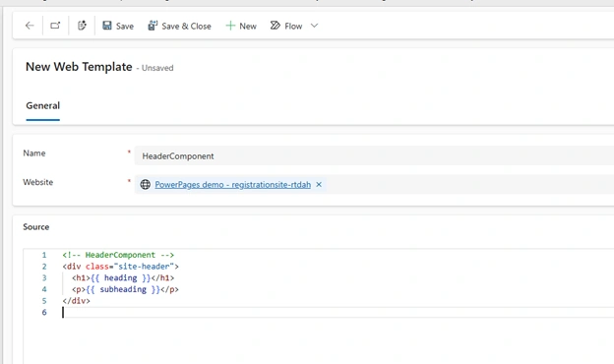Click line number 3 in the gutter
Image resolution: width=614 pixels, height=364 pixels.
click(x=44, y=277)
